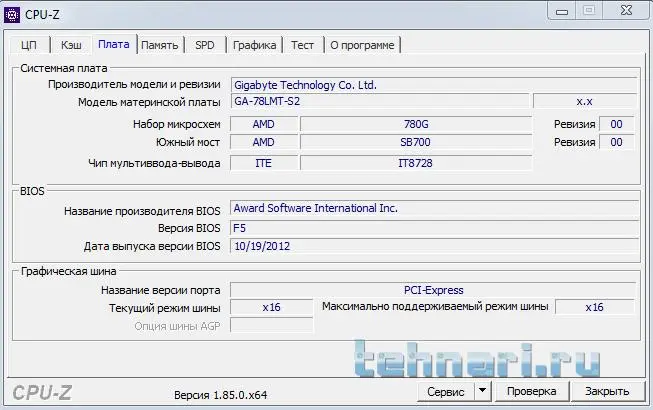The width and height of the screenshot is (653, 410).
Task: Click the Сервис button
Action: pyautogui.click(x=446, y=392)
